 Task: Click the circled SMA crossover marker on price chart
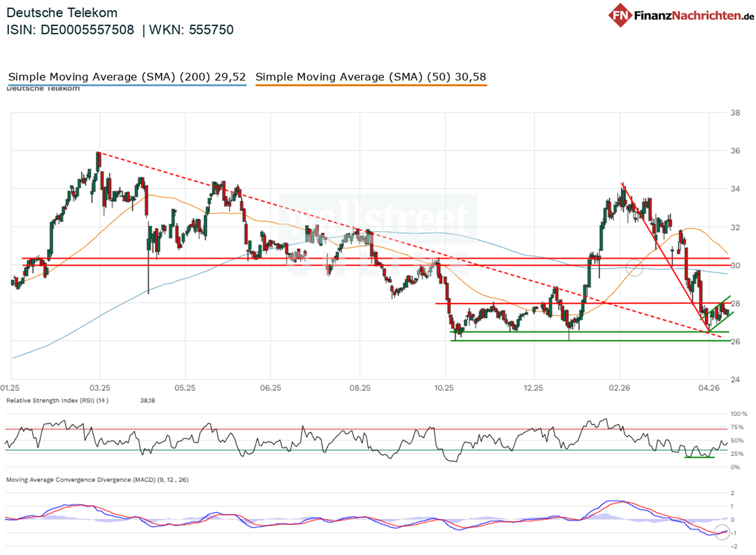pyautogui.click(x=634, y=267)
